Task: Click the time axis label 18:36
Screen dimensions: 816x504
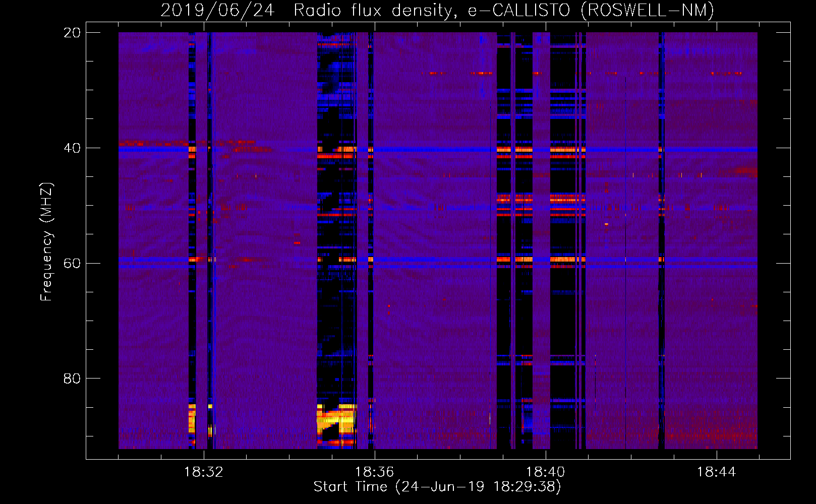Action: (x=374, y=472)
